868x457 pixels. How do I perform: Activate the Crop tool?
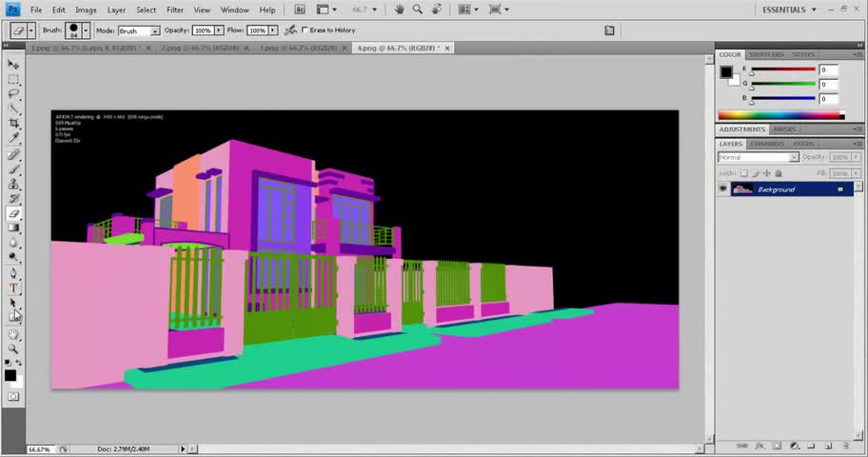pos(13,124)
